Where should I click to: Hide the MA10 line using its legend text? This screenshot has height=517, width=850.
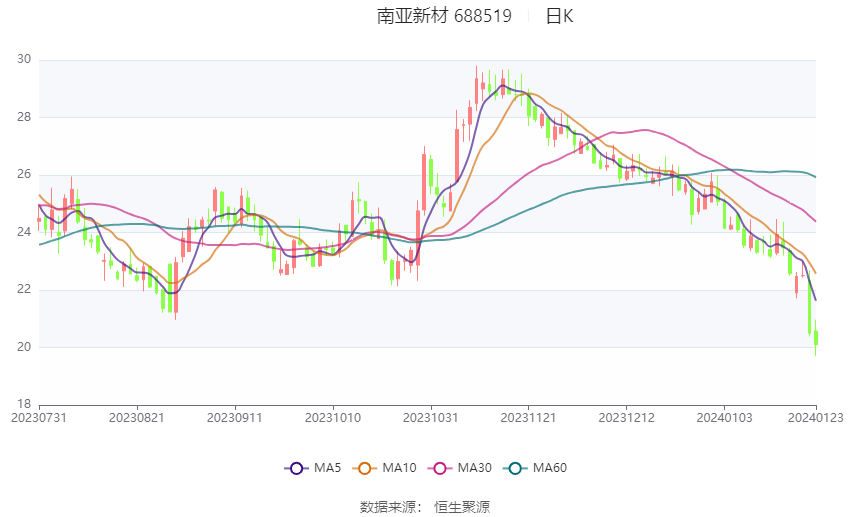click(x=399, y=468)
